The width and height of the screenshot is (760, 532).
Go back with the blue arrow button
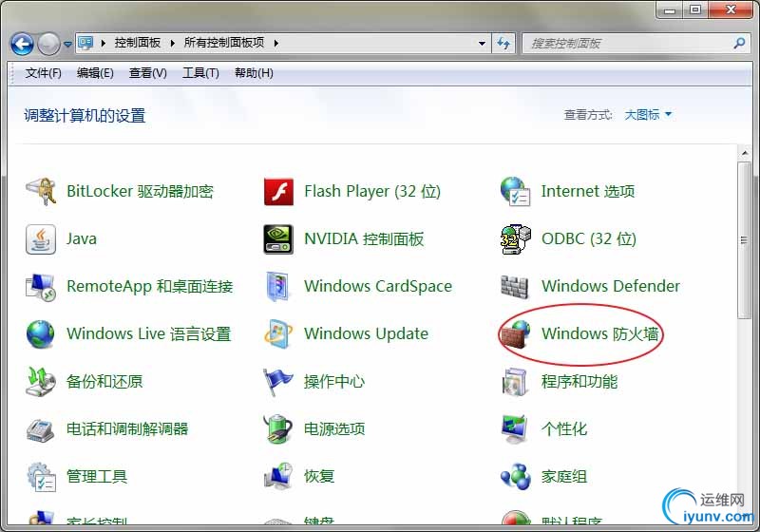point(22,44)
